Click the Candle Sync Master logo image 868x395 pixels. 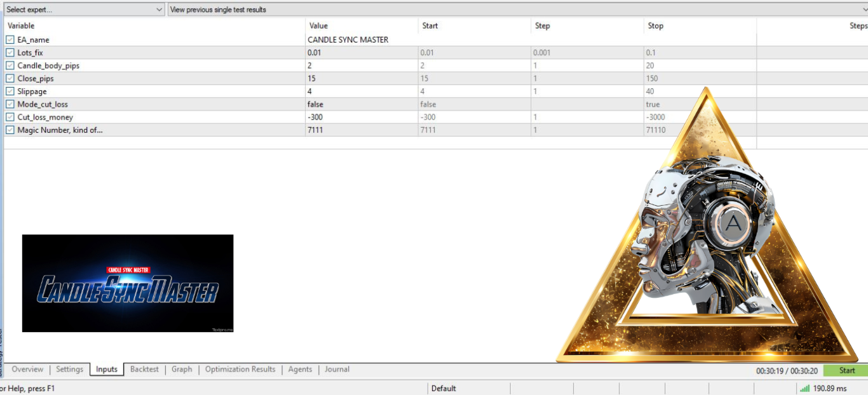coord(128,283)
